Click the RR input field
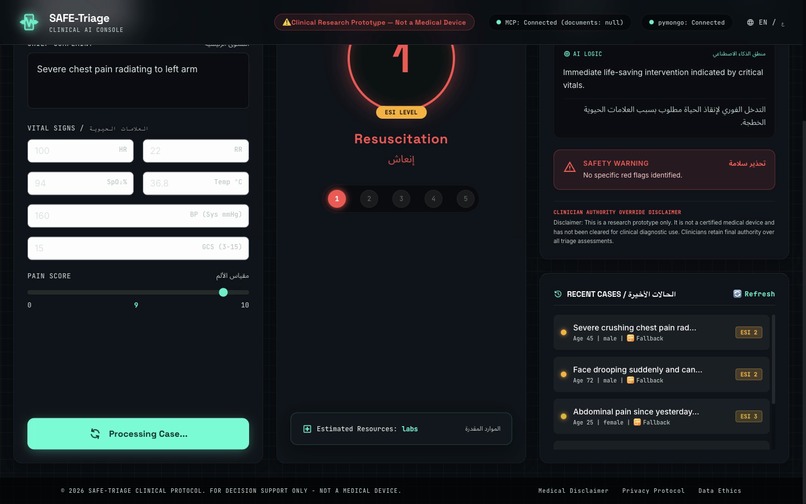Screen dimensions: 806x504 196,151
